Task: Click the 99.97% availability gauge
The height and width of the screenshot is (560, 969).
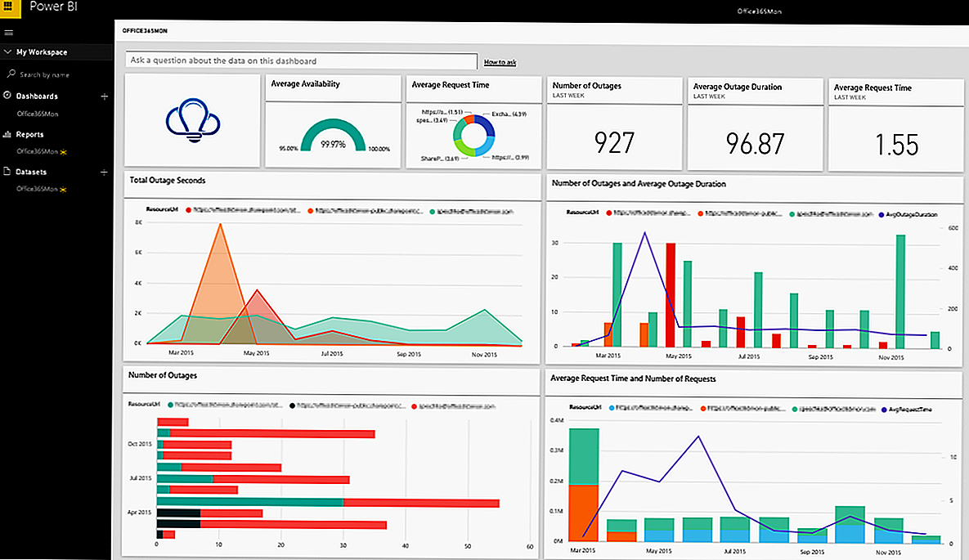Action: (x=333, y=136)
